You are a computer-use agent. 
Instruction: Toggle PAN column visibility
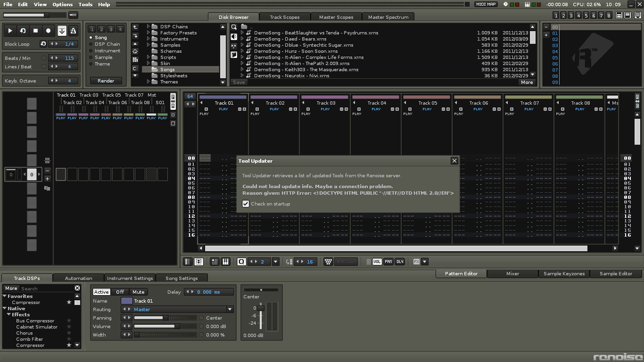tap(388, 262)
